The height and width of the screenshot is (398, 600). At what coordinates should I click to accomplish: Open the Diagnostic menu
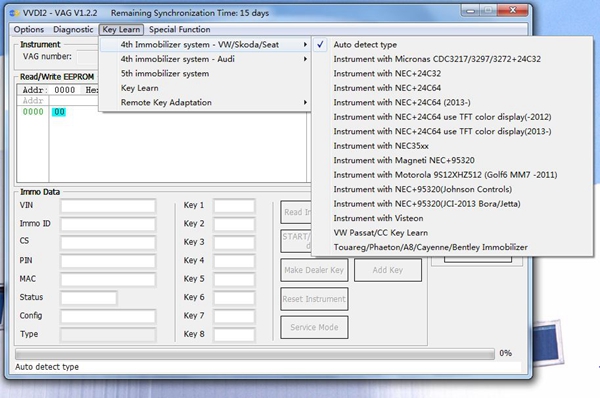click(73, 29)
